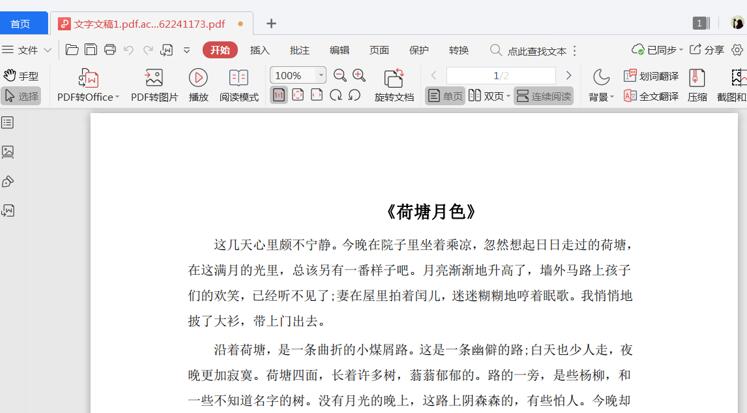
Task: Undo the last action
Action: [129, 50]
